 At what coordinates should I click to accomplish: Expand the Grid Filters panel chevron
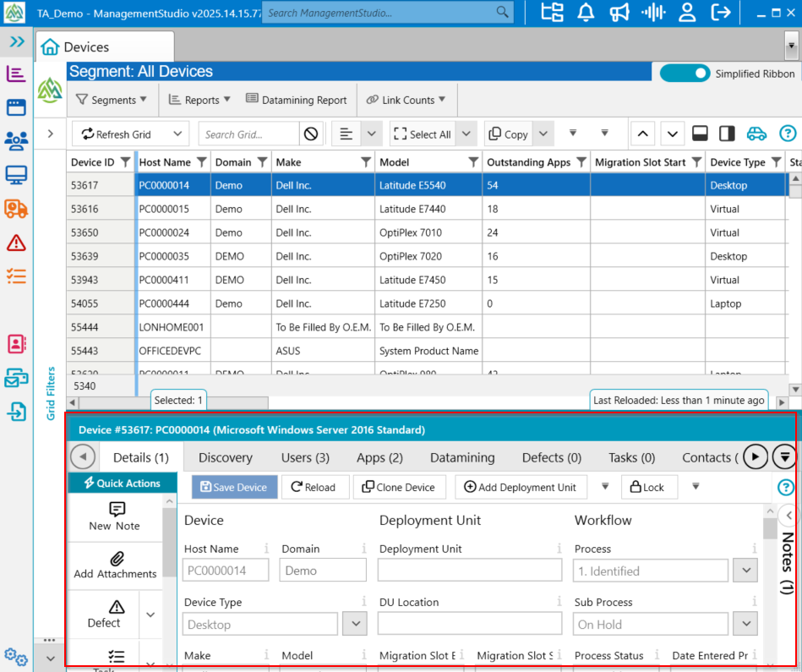50,134
